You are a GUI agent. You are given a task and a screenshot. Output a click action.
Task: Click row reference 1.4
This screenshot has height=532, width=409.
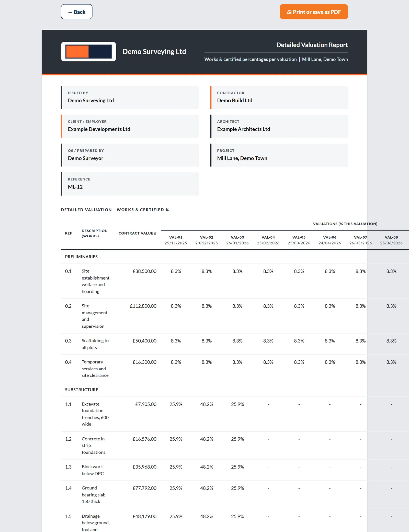point(68,488)
